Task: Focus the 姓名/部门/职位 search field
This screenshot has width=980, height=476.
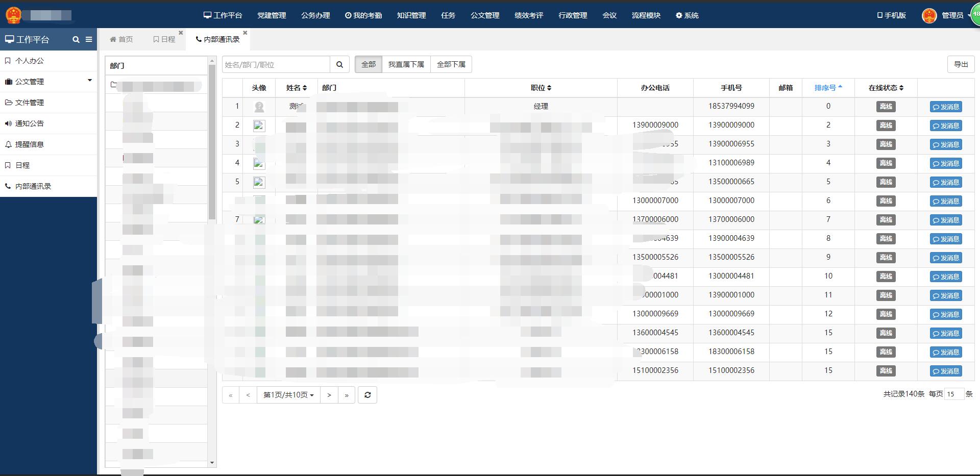Action: (276, 64)
